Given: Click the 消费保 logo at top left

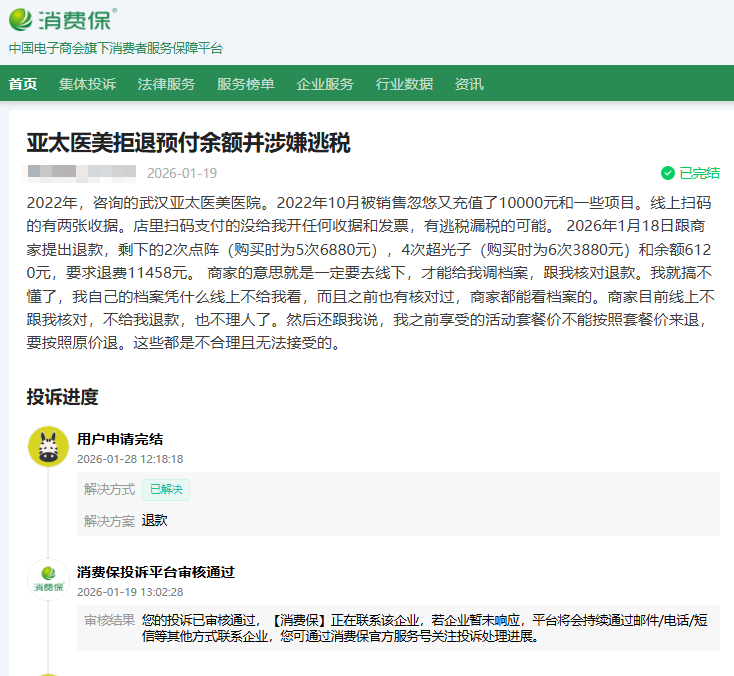Looking at the screenshot, I should pyautogui.click(x=62, y=19).
